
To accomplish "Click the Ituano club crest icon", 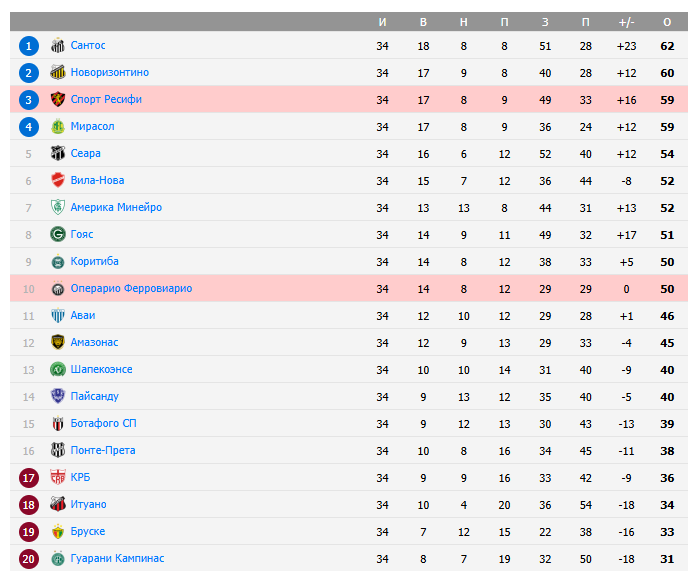I will pyautogui.click(x=57, y=505).
